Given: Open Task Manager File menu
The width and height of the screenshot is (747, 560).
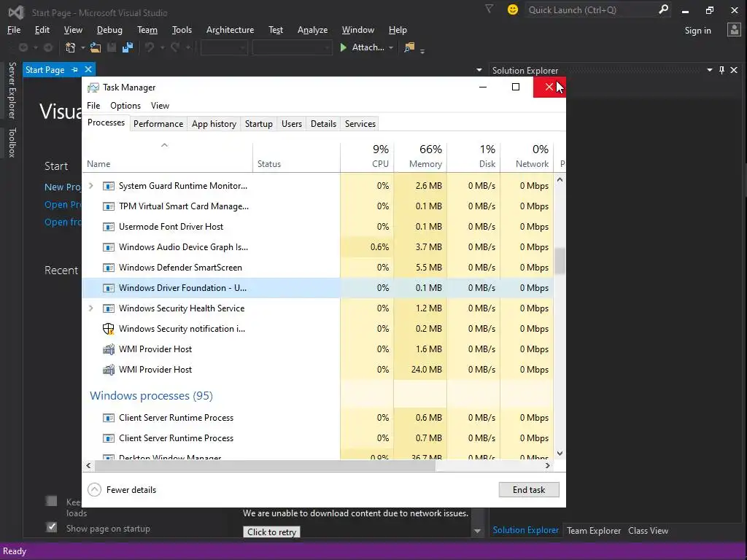Looking at the screenshot, I should (93, 106).
